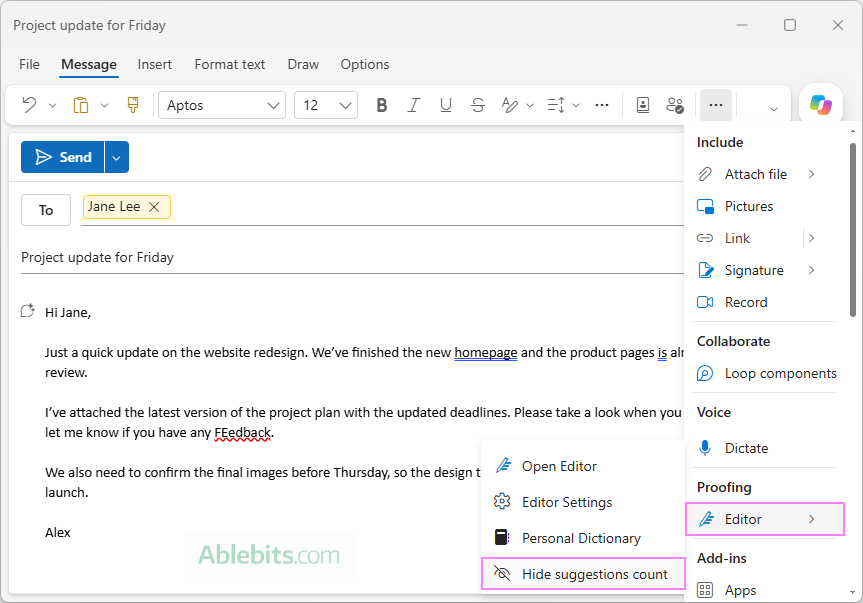Image resolution: width=863 pixels, height=603 pixels.
Task: Click the Project update for Friday subject field
Action: coord(352,257)
